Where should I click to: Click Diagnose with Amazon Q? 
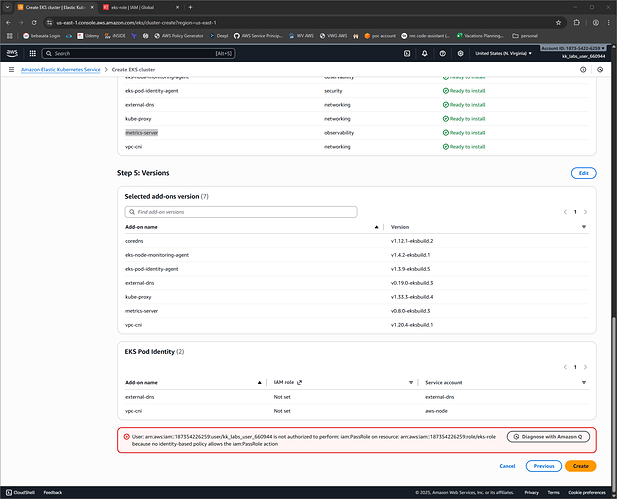[x=548, y=437]
